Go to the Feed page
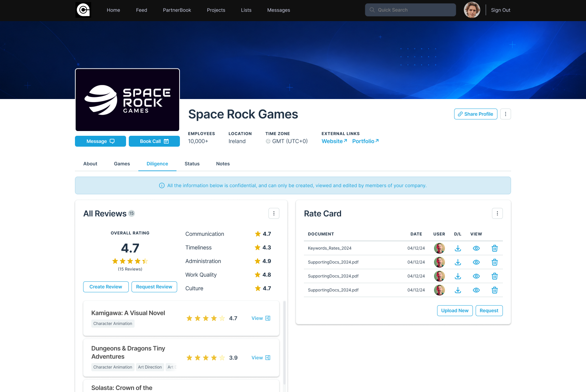 pos(141,10)
